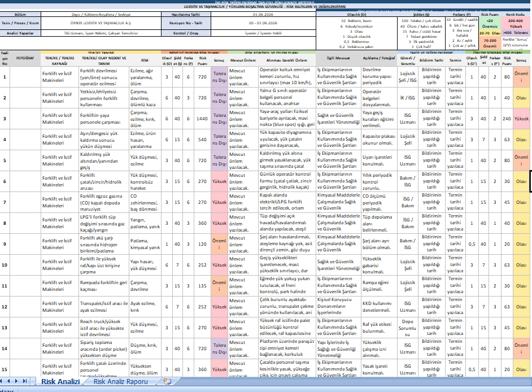Viewport: 532px width, 392px height.
Task: Click the Depo Sorumlusu responsible cell
Action: (x=408, y=328)
